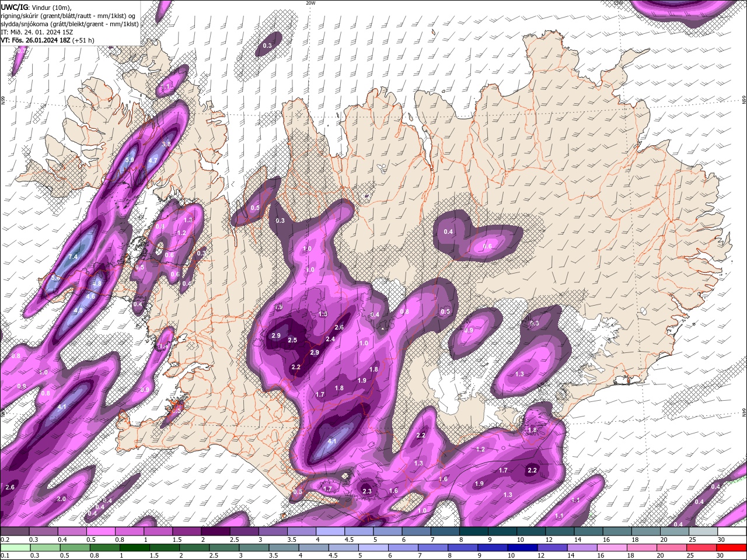Click the init time 'IT: Mið. 24. 01. 2024 15Z'
Image resolution: width=747 pixels, height=560 pixels.
pos(36,32)
